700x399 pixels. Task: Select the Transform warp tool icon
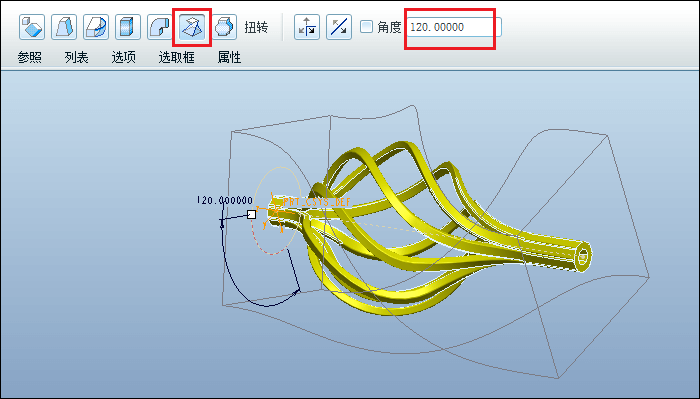pyautogui.click(x=32, y=27)
